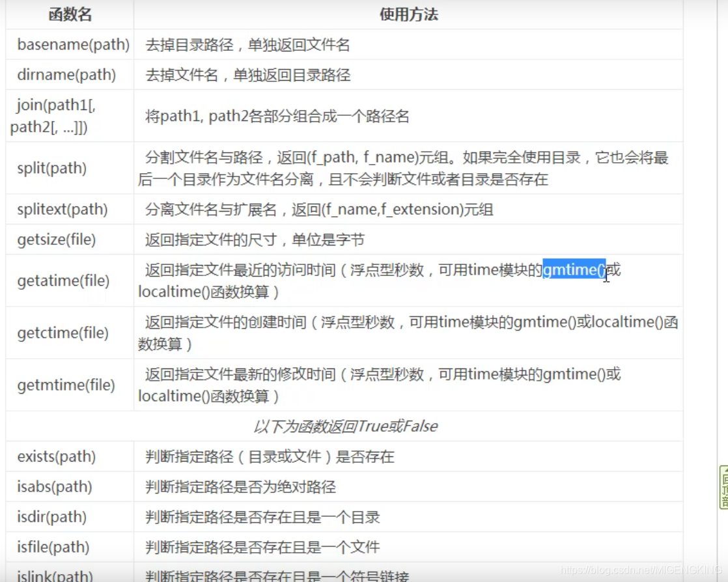Click the green back-to-top button on right edge
The width and height of the screenshot is (728, 582).
[x=723, y=488]
